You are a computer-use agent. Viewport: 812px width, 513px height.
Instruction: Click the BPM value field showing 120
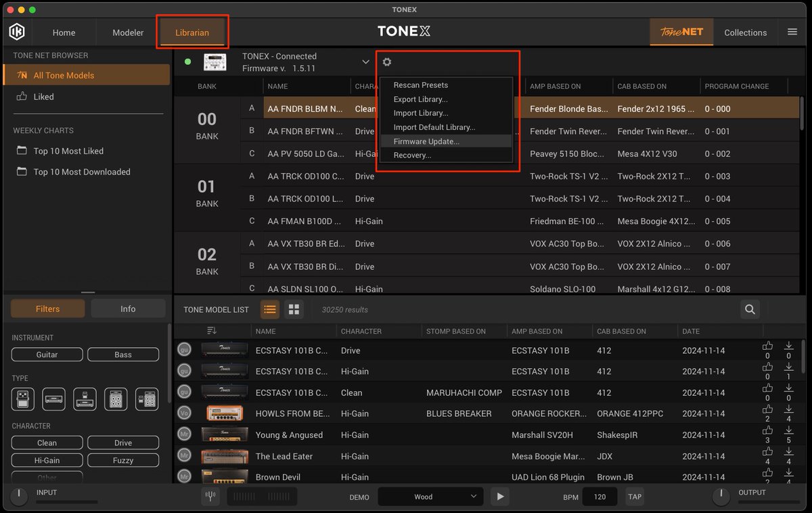pyautogui.click(x=600, y=496)
